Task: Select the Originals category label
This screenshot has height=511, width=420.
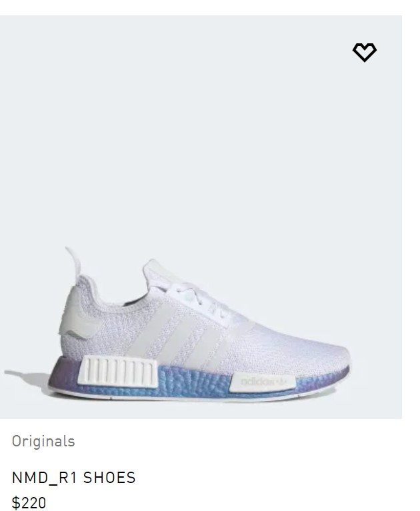Action: [x=43, y=441]
